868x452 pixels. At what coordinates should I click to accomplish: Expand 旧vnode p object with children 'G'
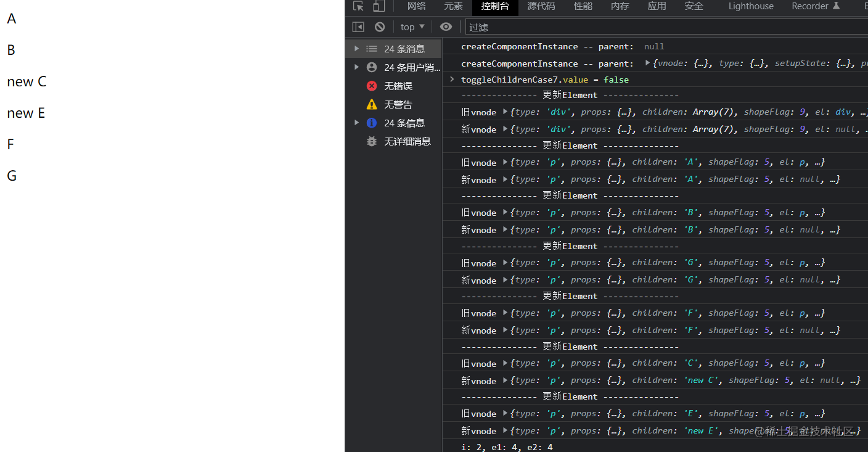tap(506, 263)
